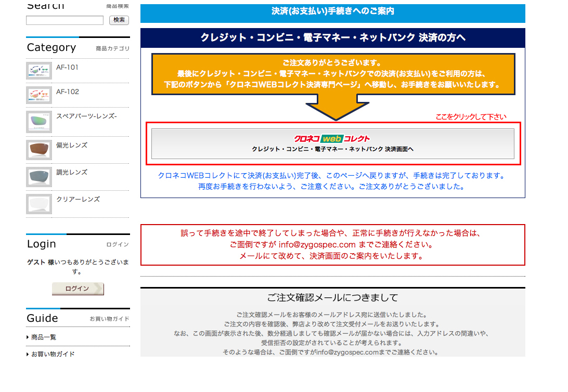The image size is (568, 392).
Task: Select the 調光レンズ category link
Action: tap(72, 172)
